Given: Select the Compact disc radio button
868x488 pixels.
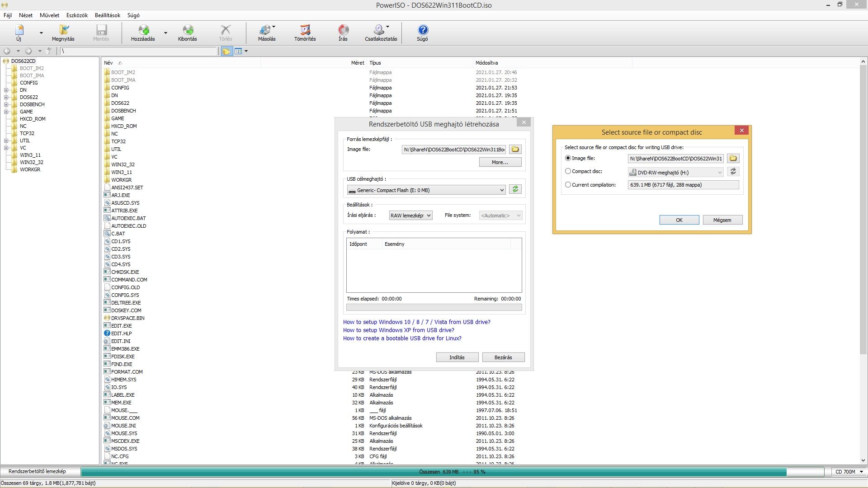Looking at the screenshot, I should pyautogui.click(x=568, y=171).
